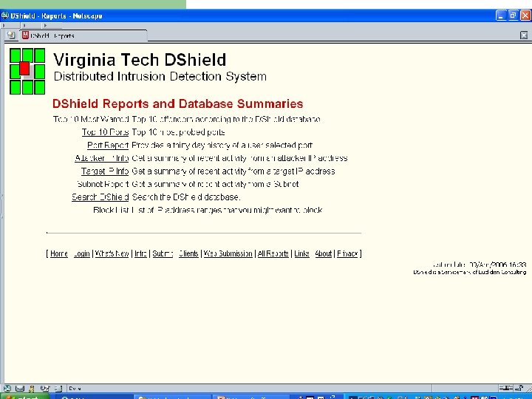Open the Windows Start button
532x399 pixels.
(x=25, y=396)
